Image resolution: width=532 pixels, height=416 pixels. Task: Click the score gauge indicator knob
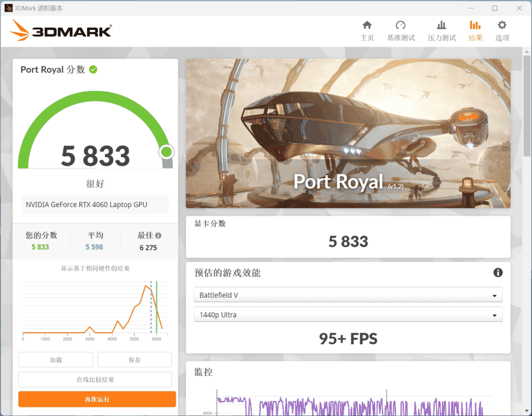(x=167, y=152)
